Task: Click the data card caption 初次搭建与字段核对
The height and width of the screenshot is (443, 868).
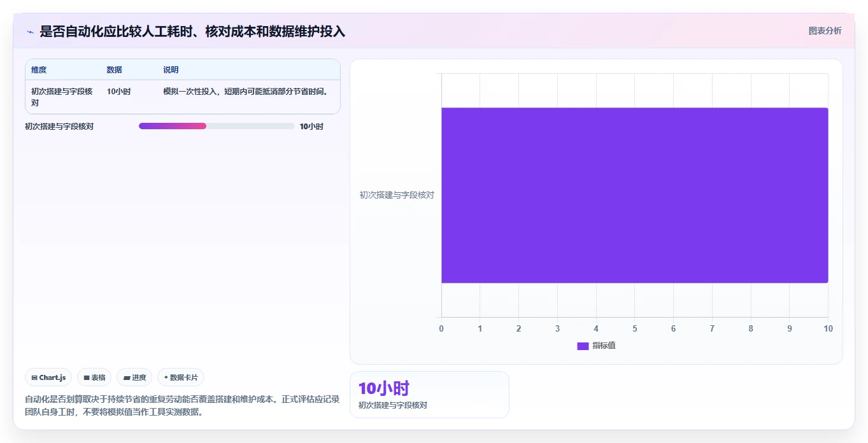Action: click(x=393, y=405)
